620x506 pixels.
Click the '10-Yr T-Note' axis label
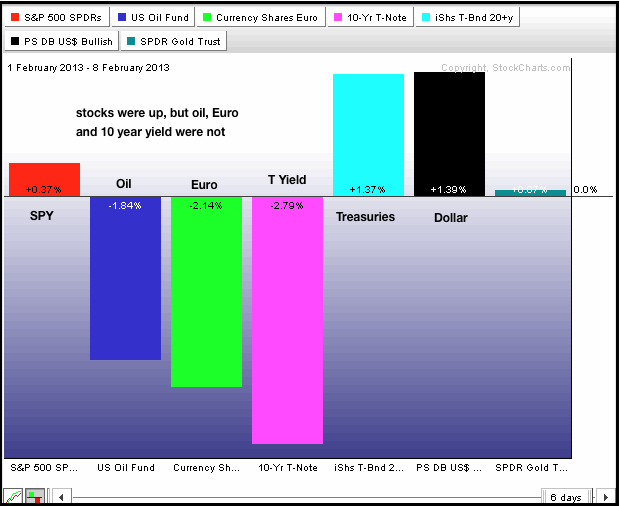tap(288, 468)
